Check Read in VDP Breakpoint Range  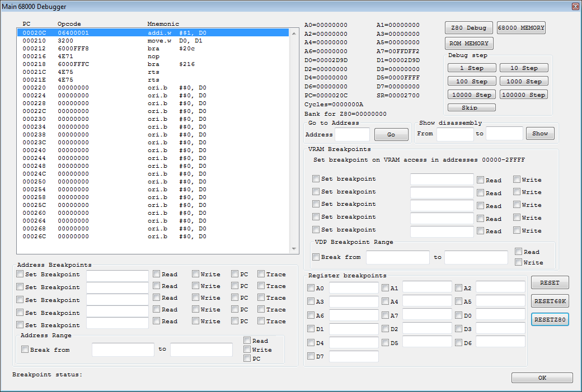[519, 252]
